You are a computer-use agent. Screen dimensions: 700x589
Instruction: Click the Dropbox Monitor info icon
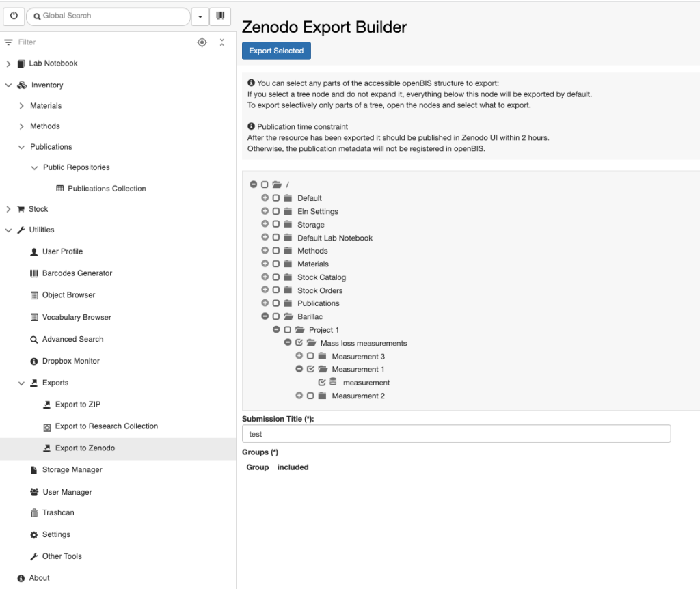point(34,361)
